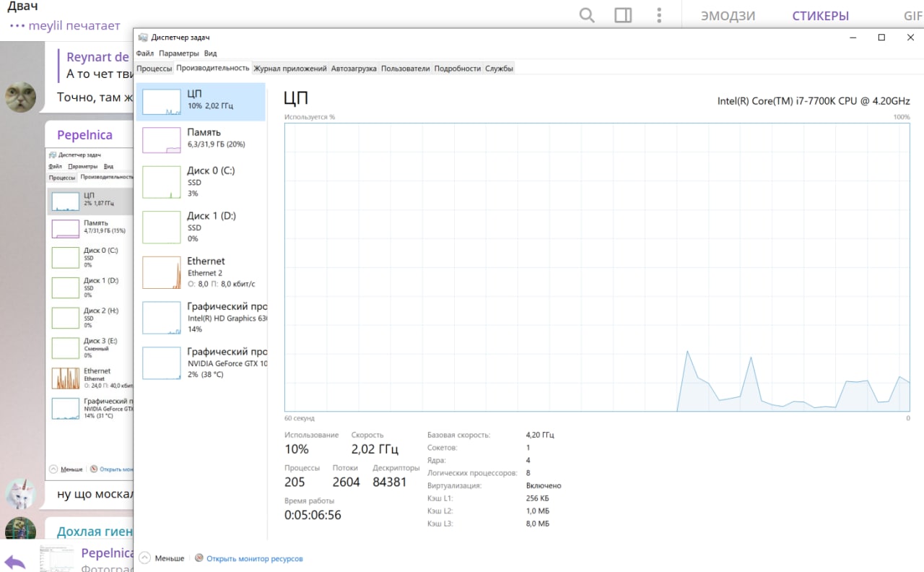This screenshot has height=572, width=924.
Task: Open the Подробности tab
Action: [x=457, y=69]
